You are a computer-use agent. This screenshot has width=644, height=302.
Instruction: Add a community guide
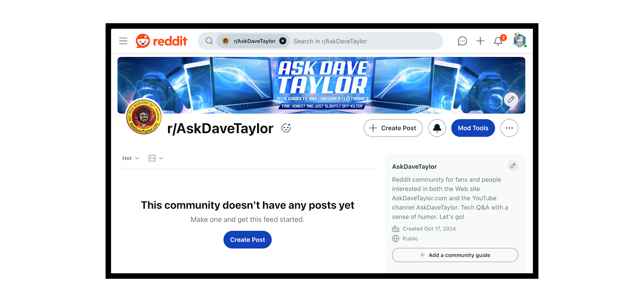point(455,255)
